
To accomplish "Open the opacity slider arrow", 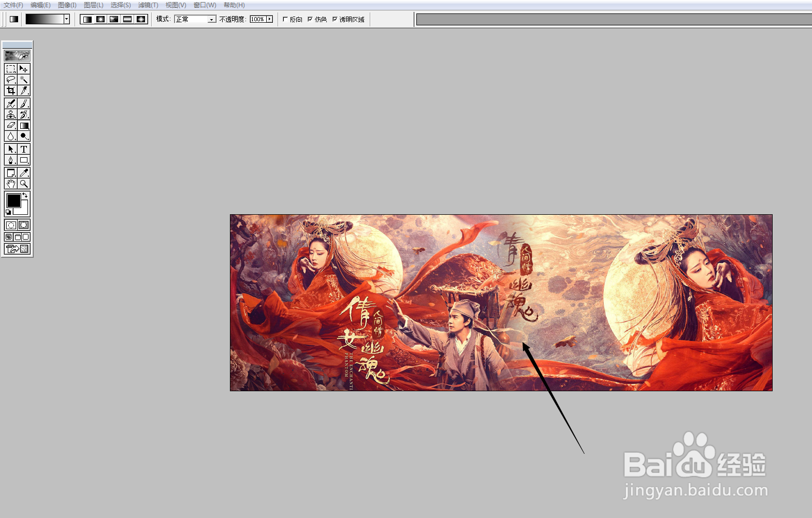I will click(x=270, y=19).
